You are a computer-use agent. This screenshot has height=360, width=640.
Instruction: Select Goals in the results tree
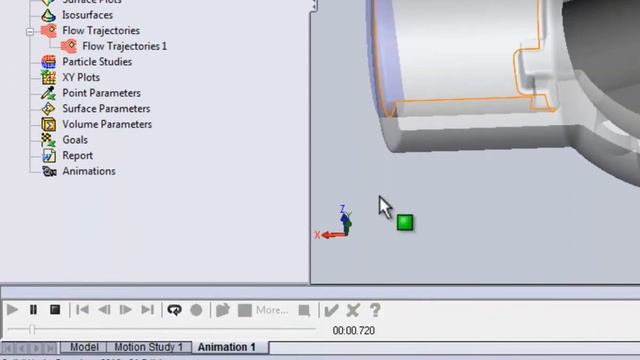75,140
